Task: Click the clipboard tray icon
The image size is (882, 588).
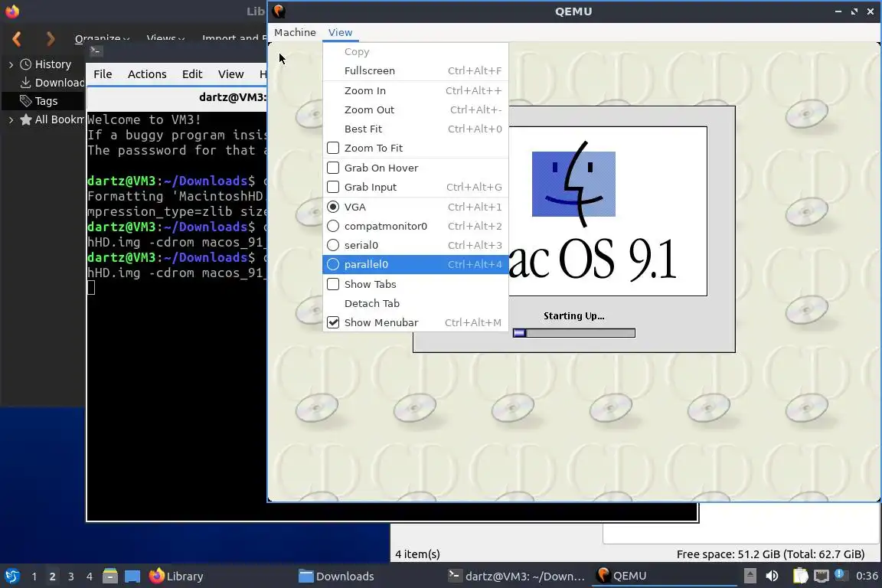Action: tap(800, 577)
